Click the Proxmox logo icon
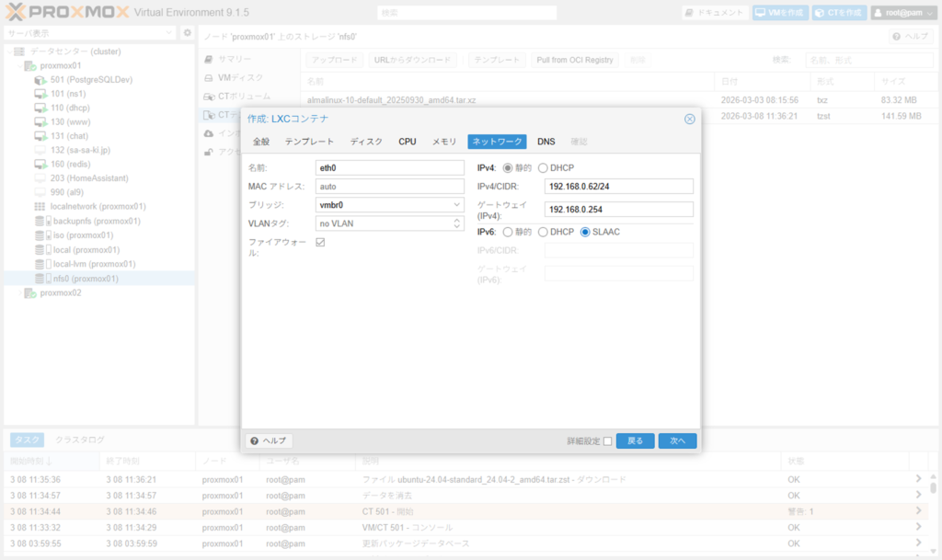Viewport: 942px width, 560px height. point(18,13)
